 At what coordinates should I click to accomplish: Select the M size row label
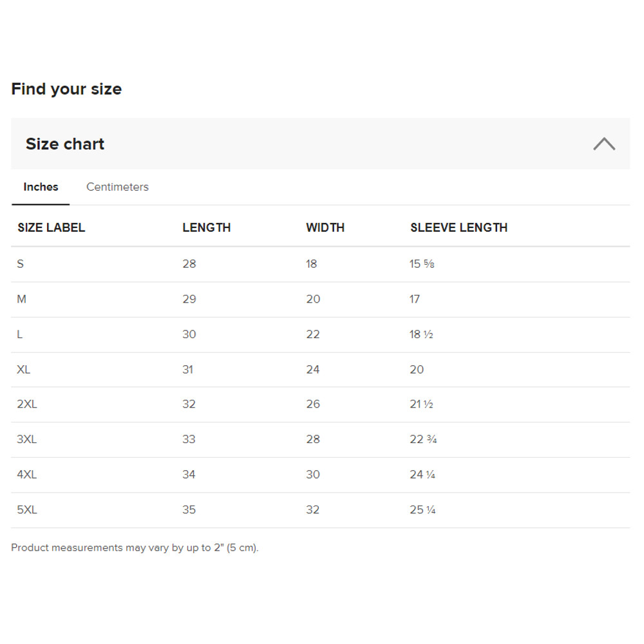pyautogui.click(x=21, y=299)
